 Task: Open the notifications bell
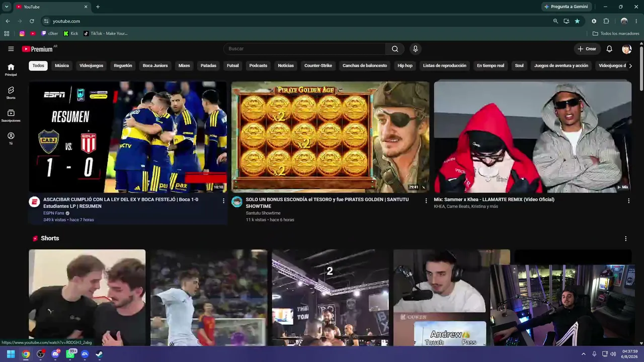pos(609,49)
